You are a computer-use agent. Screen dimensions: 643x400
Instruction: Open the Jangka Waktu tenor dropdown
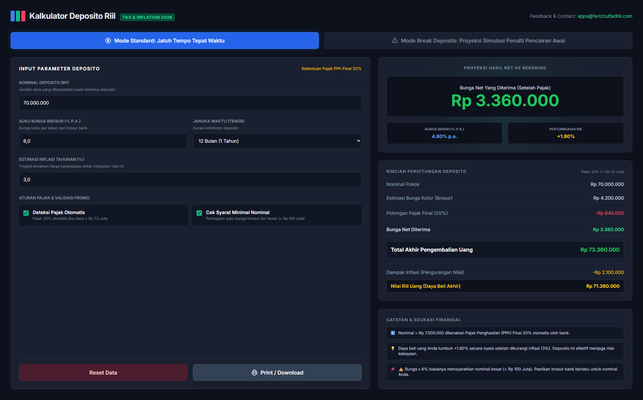click(277, 141)
